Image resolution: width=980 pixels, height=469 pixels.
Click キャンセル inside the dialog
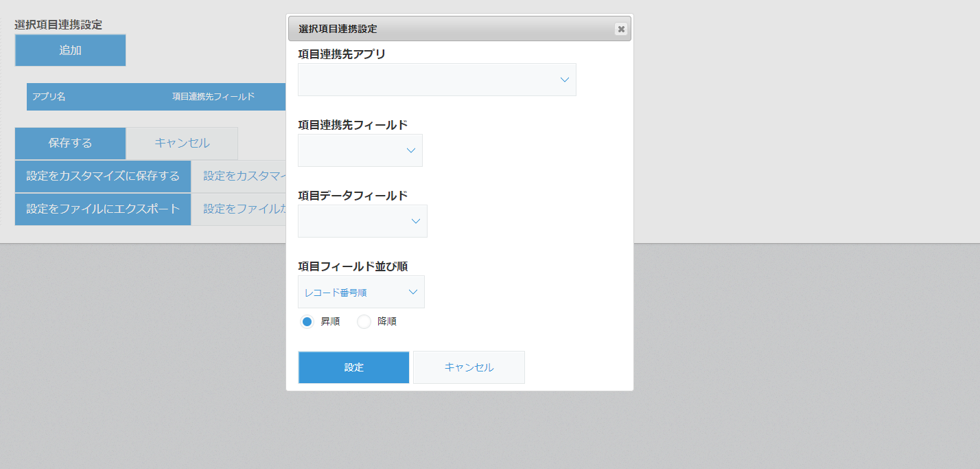click(469, 367)
